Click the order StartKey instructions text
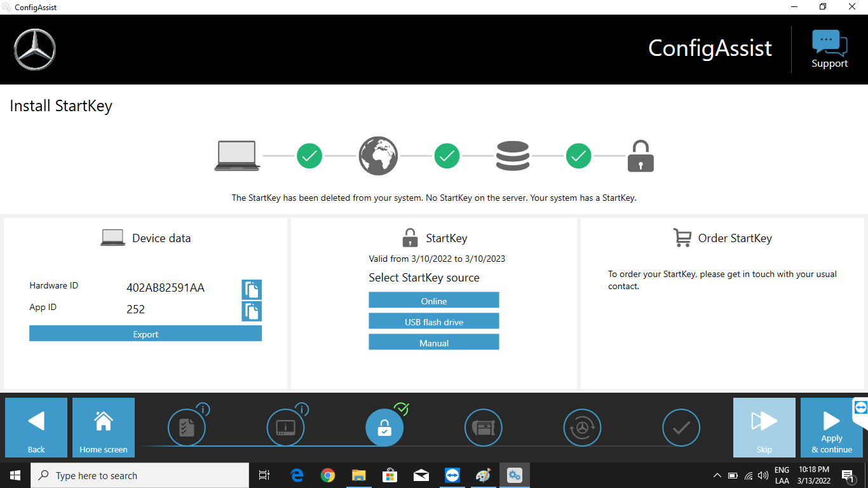Image resolution: width=868 pixels, height=488 pixels. (722, 280)
